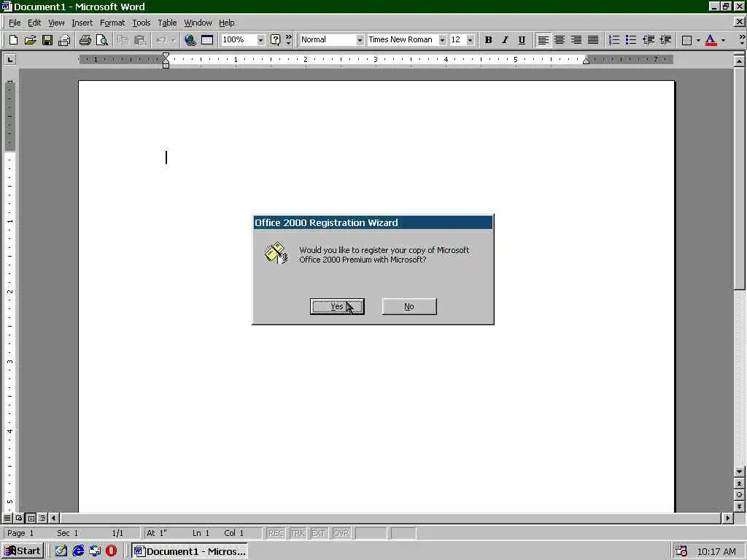Open the Zoom 100% dropdown
Screen dimensions: 747x560
pos(260,40)
